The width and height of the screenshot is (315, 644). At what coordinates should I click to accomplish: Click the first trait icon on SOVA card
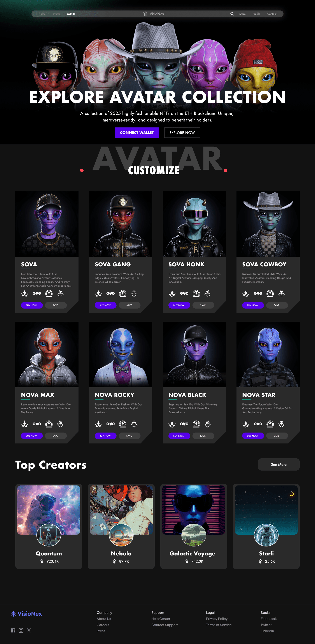pyautogui.click(x=24, y=293)
